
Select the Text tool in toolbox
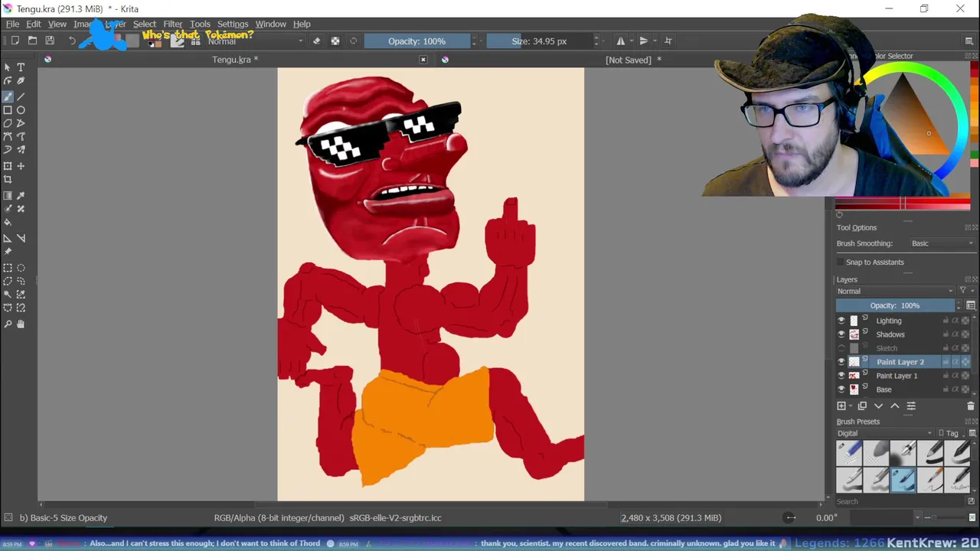tap(21, 67)
